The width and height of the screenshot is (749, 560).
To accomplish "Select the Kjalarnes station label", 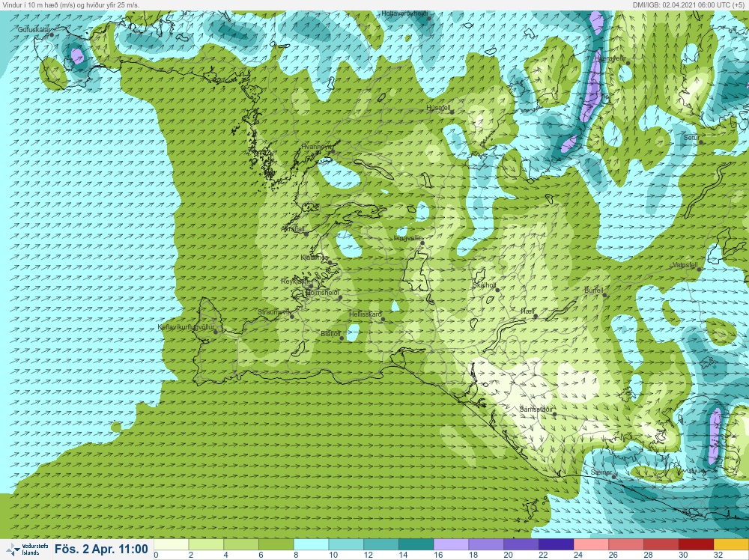I will click(x=315, y=258).
